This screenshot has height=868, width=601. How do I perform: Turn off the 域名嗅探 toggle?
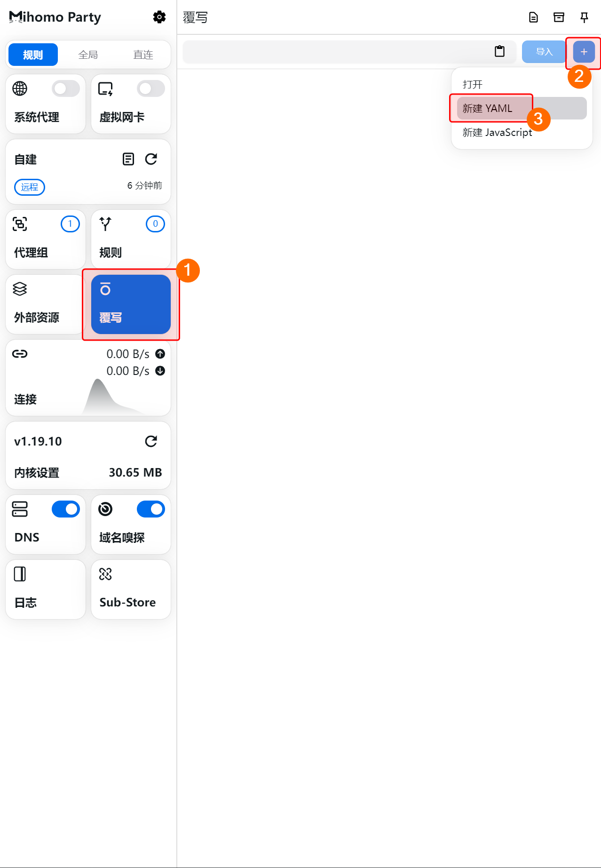pos(150,509)
